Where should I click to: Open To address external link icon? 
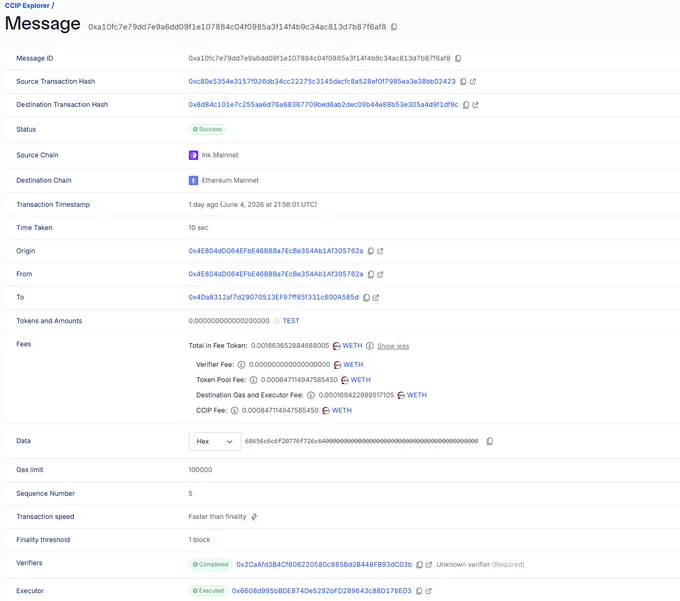coord(376,297)
